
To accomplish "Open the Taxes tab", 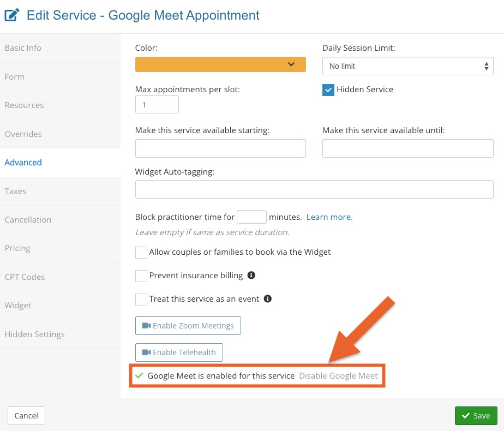I will (x=60, y=191).
